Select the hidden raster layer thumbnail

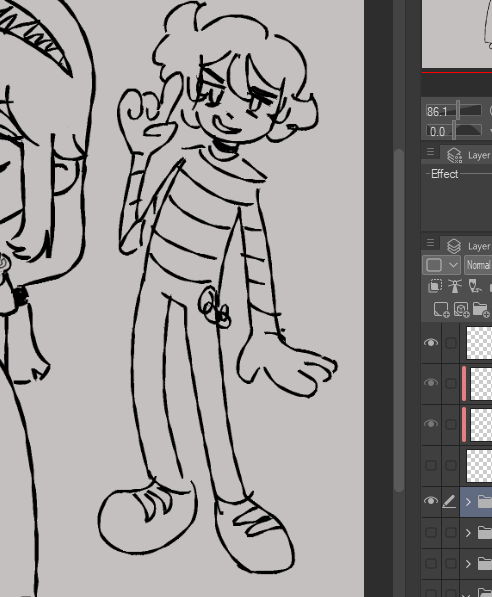(x=479, y=466)
